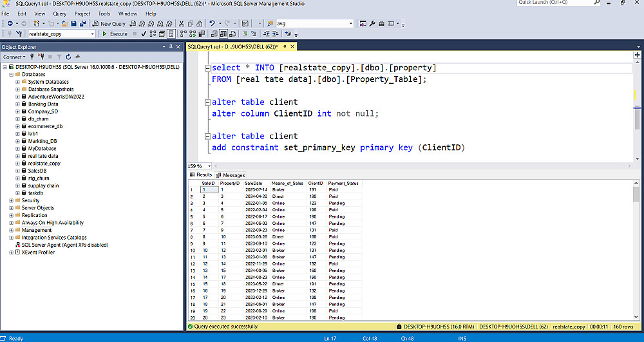644x342 pixels.
Task: Open the realstate_copy database dropdown
Action: point(92,33)
